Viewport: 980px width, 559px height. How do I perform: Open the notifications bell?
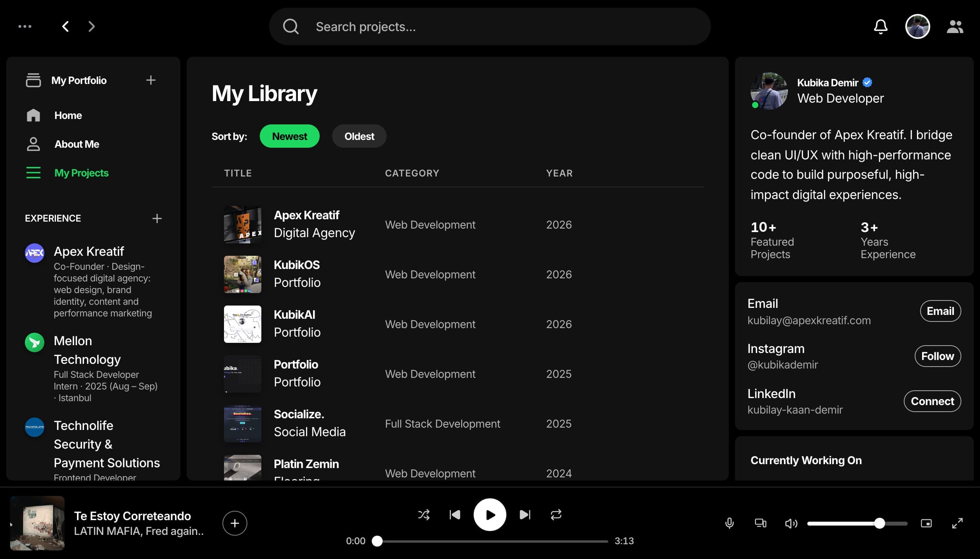tap(880, 26)
